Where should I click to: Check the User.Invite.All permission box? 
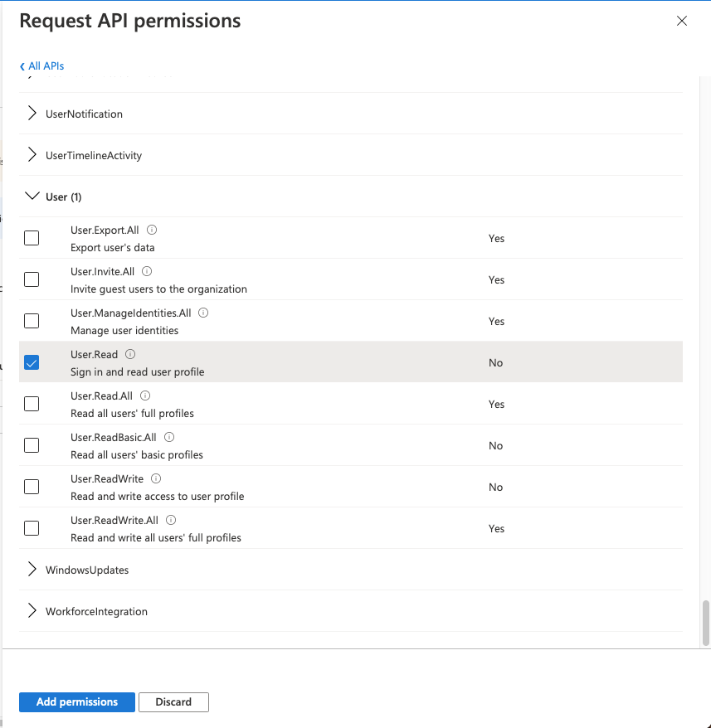click(x=32, y=279)
